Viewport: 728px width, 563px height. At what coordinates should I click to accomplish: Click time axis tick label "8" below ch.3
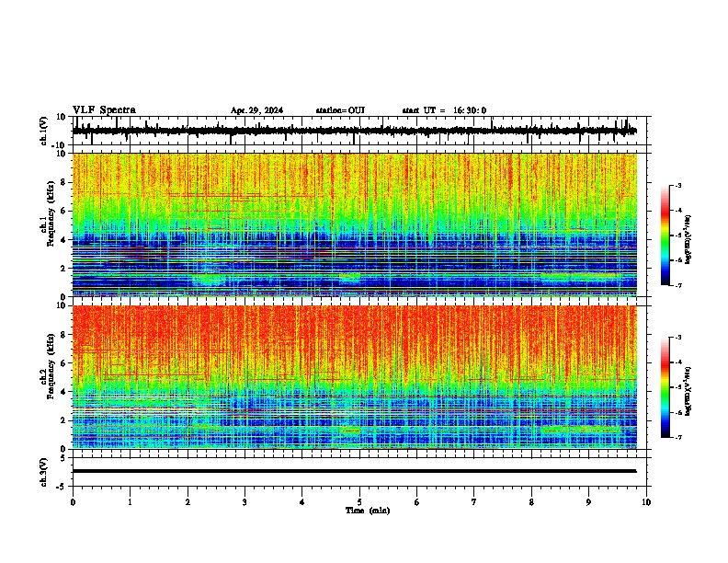pyautogui.click(x=531, y=502)
